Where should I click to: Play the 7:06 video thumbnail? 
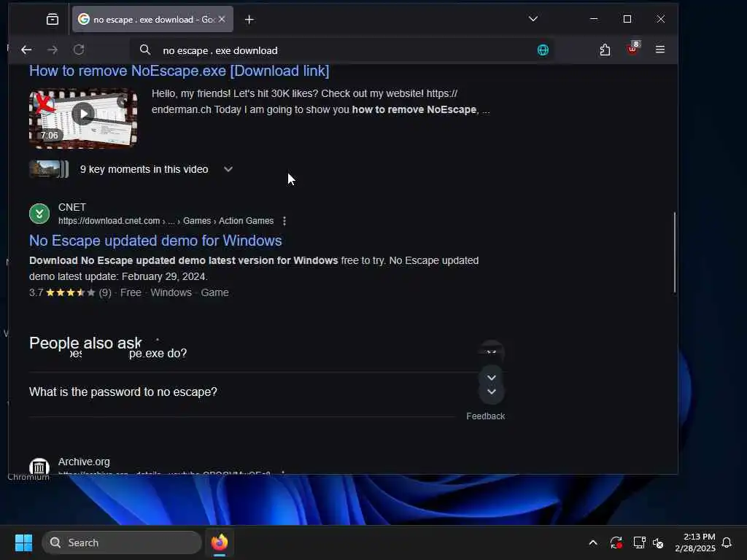pos(83,119)
